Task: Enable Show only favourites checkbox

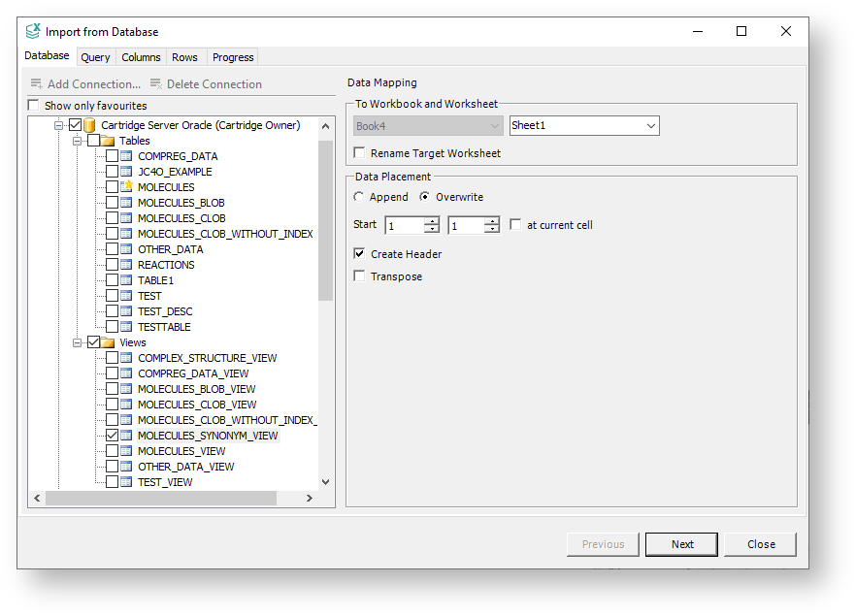Action: coord(34,106)
